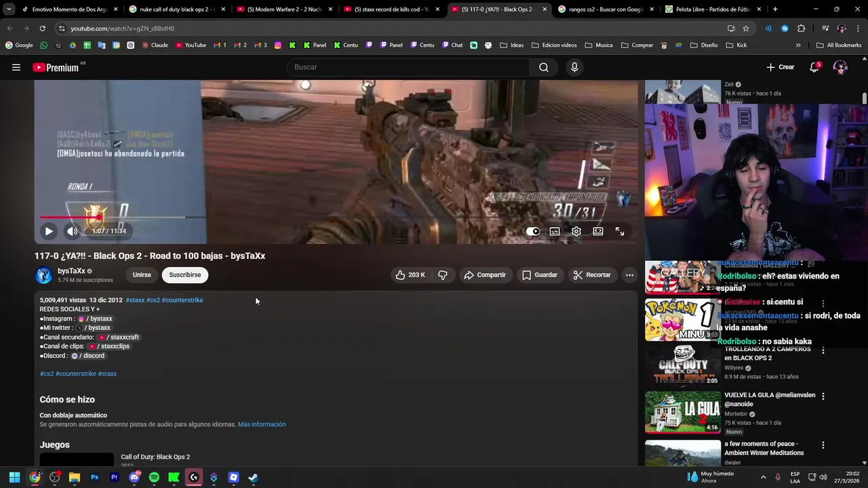Switch to the nuke call of duty tab
The image size is (868, 488).
(176, 9)
